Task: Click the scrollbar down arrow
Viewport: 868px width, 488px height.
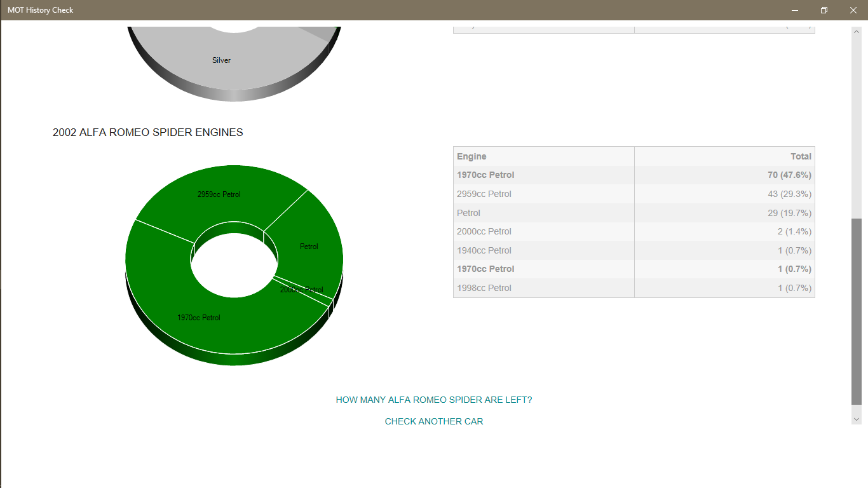Action: [x=857, y=419]
